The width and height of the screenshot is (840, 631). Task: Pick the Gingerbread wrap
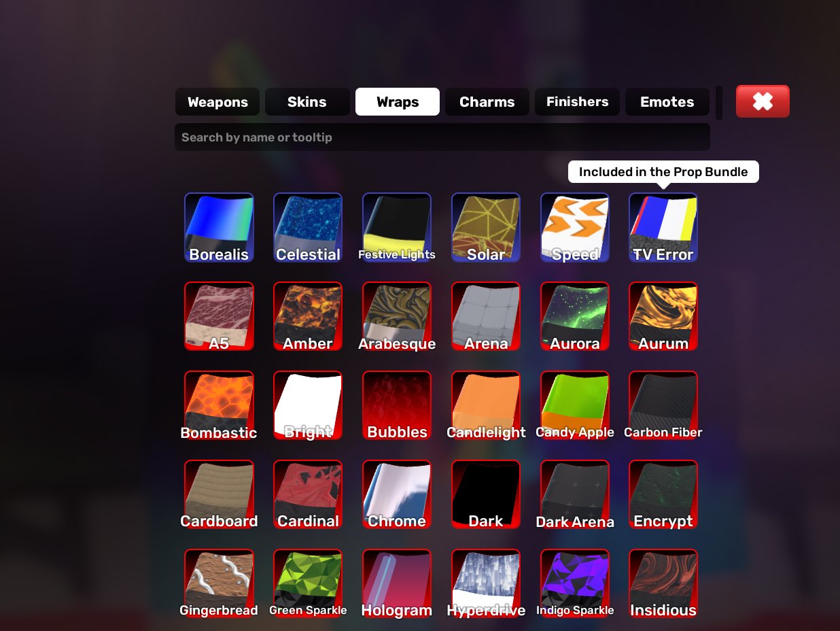pyautogui.click(x=219, y=584)
